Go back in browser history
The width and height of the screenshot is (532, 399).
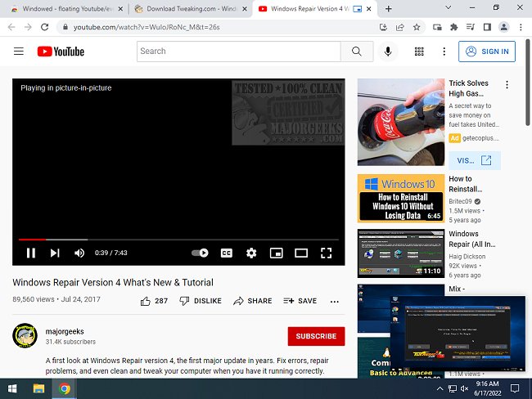11,27
